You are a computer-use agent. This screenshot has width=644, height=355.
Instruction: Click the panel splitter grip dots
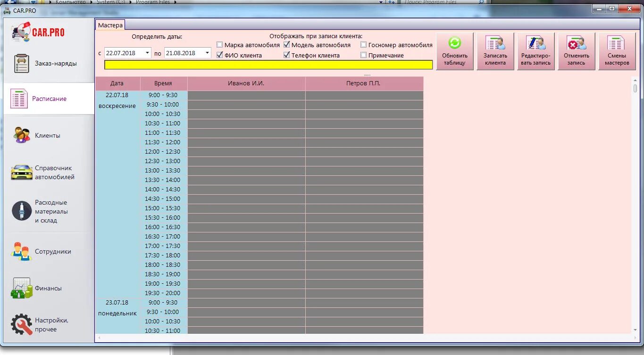pos(367,75)
